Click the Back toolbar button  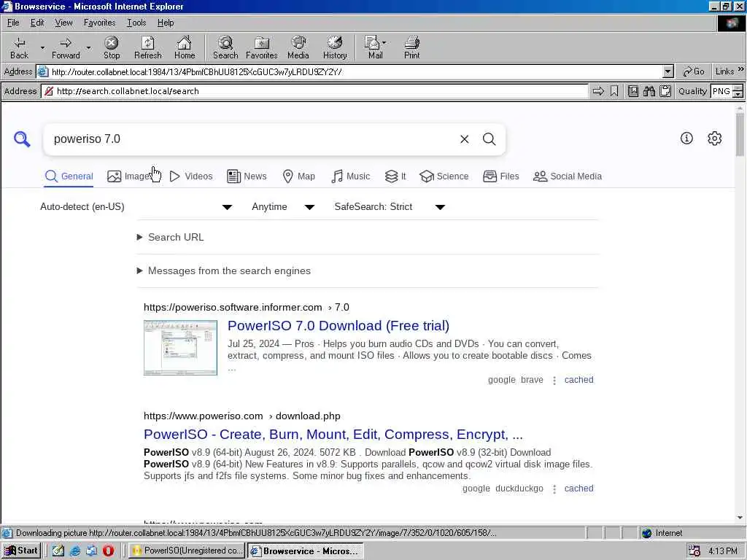click(19, 47)
